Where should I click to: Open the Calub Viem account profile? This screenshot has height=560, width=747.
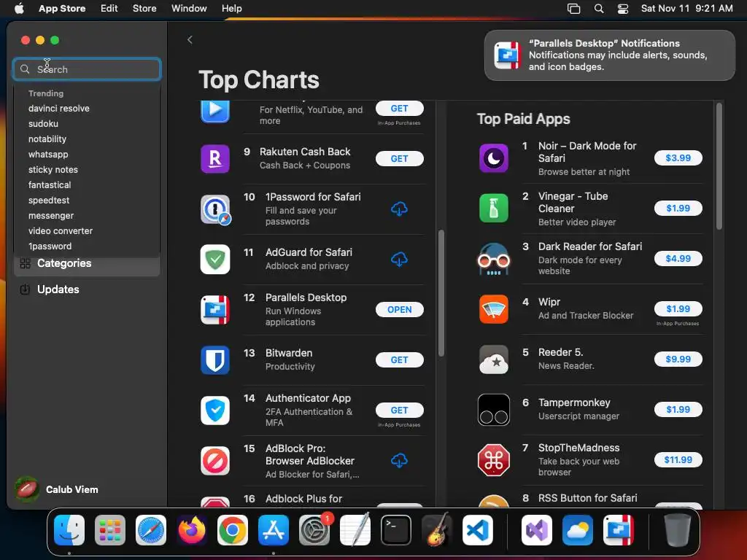pyautogui.click(x=56, y=489)
